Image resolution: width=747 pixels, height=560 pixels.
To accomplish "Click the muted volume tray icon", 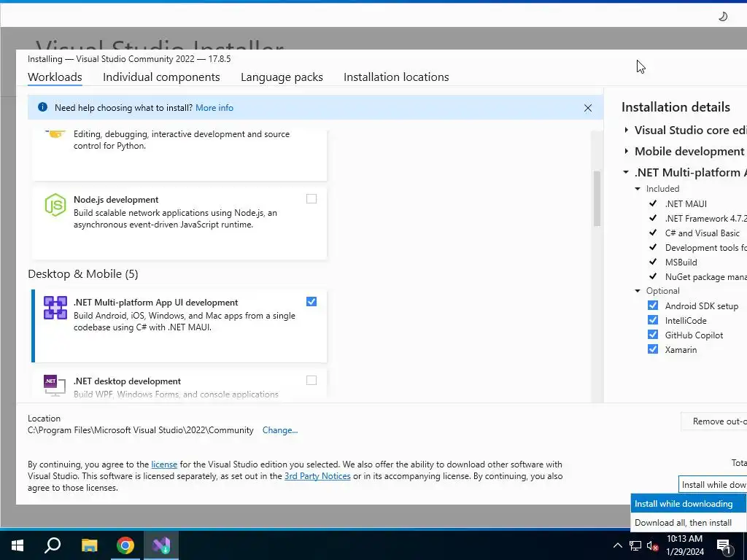I will click(652, 545).
